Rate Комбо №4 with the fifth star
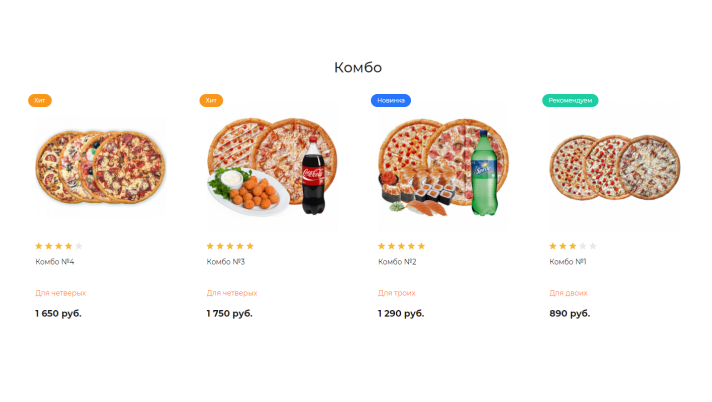This screenshot has width=712, height=402. [x=79, y=246]
